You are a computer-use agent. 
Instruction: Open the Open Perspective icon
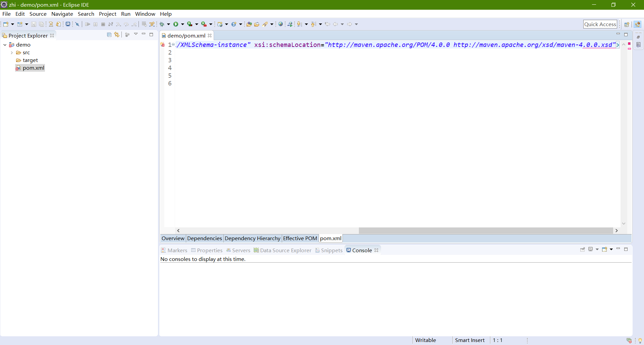click(x=627, y=24)
